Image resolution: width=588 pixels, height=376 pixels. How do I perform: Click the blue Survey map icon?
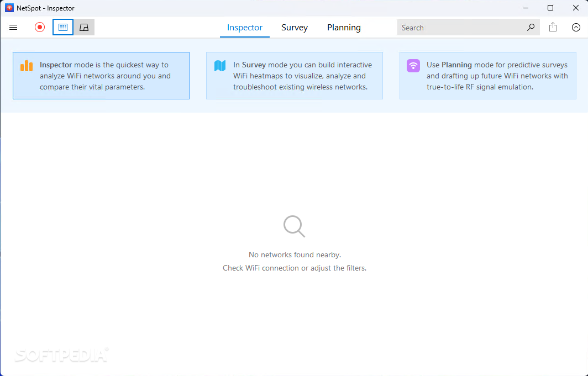(220, 66)
